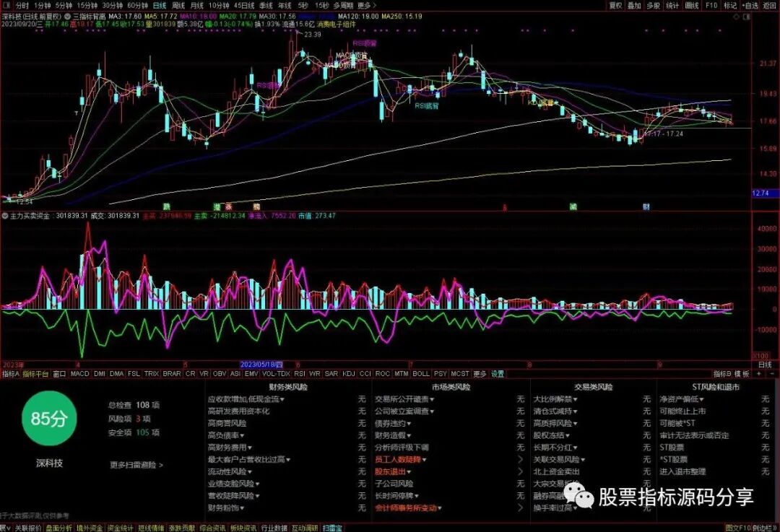Click 2023/05/18 date marker on timeline
This screenshot has width=780, height=532.
click(261, 365)
